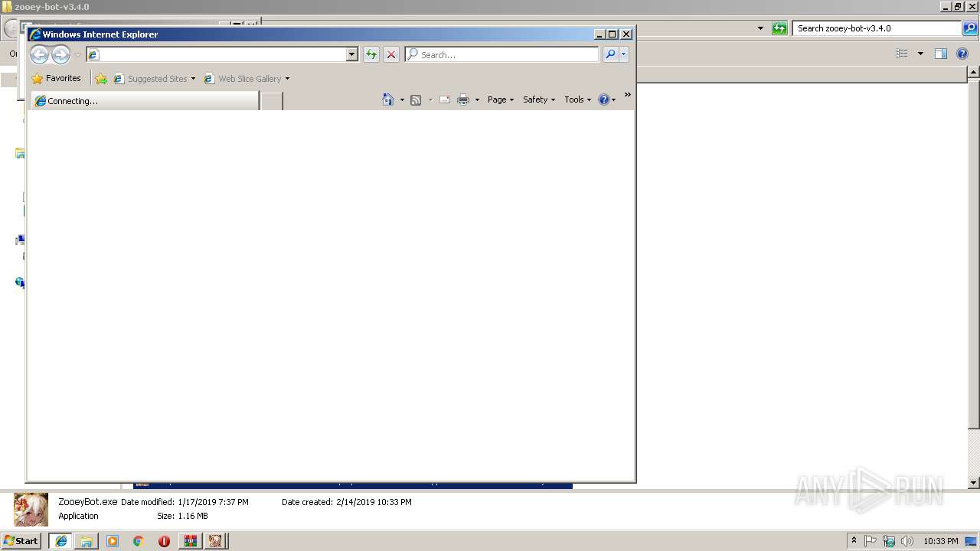Open the network tray icon
Screen dimensions: 980x551
tap(889, 541)
